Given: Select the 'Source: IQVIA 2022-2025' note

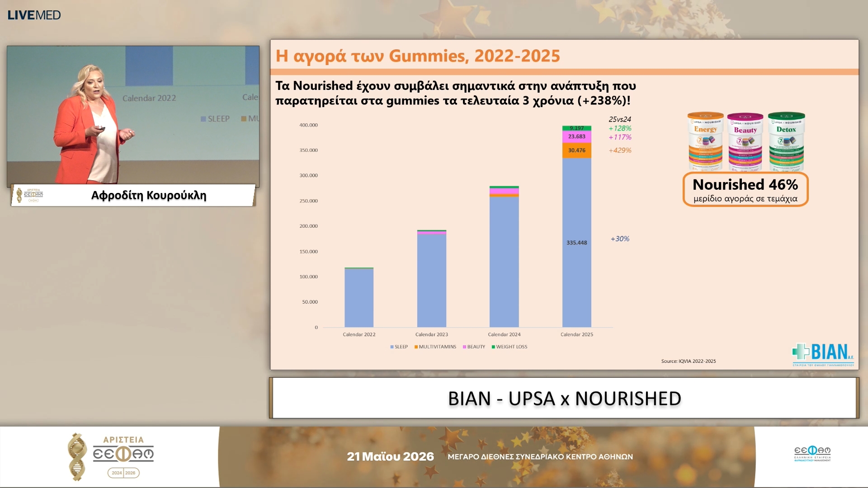Looking at the screenshot, I should (x=689, y=361).
